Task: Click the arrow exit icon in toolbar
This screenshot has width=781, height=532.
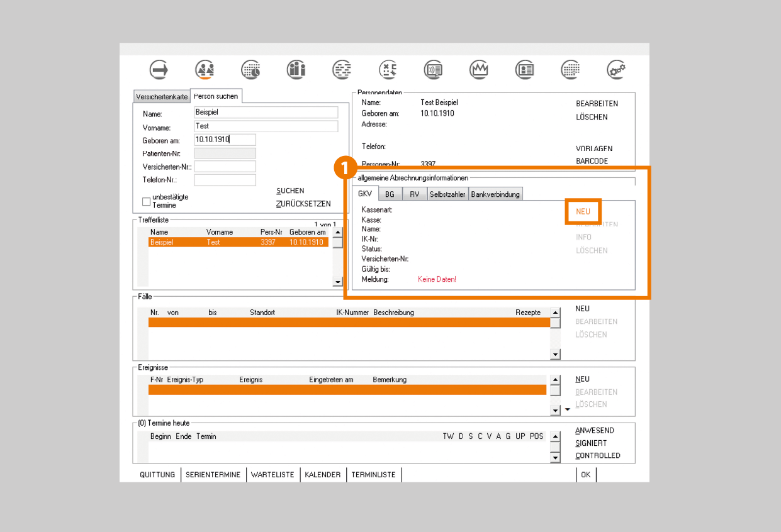Action: coord(159,70)
